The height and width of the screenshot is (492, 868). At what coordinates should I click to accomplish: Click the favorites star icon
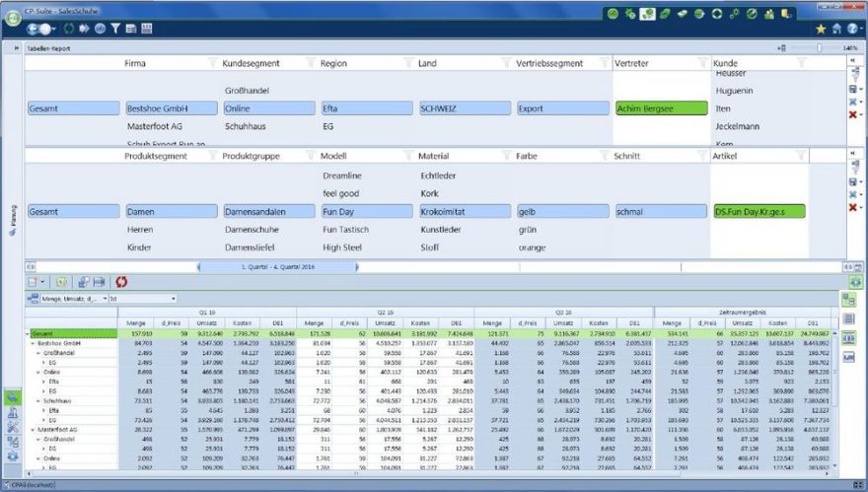coord(821,29)
